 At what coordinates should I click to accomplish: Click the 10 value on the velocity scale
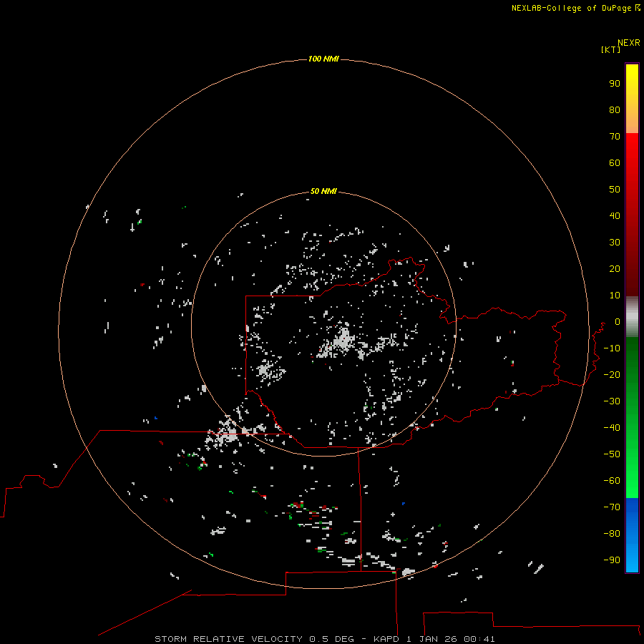[x=615, y=296]
